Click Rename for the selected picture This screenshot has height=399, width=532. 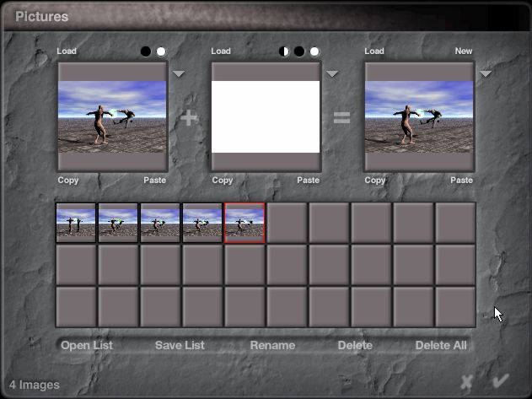(272, 345)
